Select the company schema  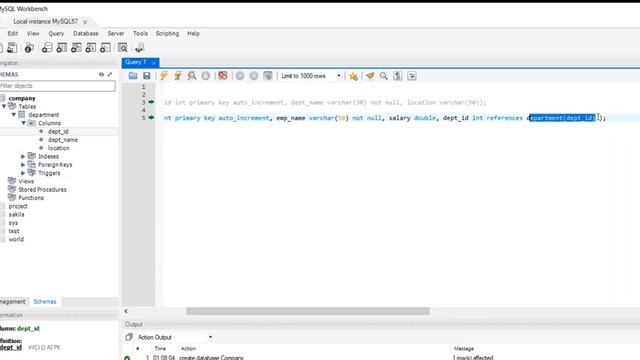(x=22, y=98)
